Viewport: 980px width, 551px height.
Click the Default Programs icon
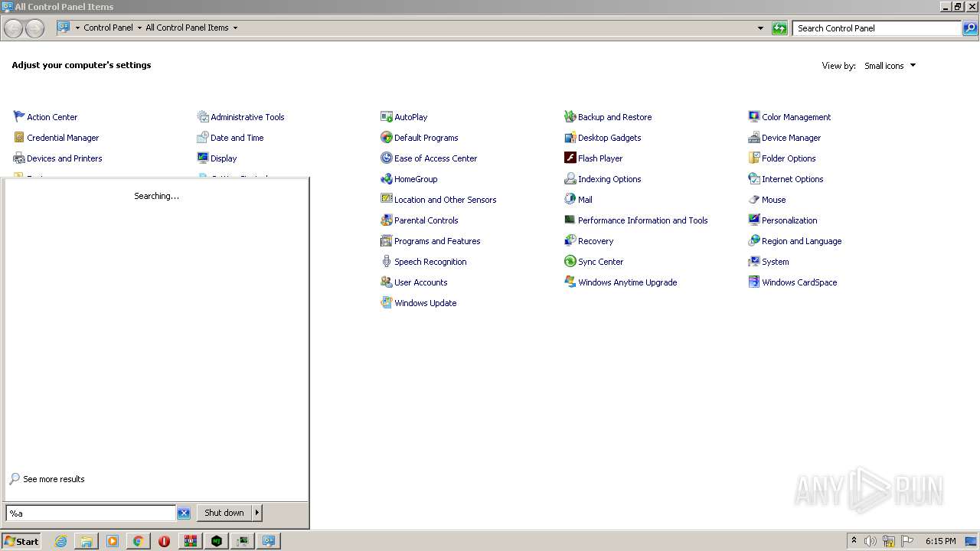coord(387,138)
